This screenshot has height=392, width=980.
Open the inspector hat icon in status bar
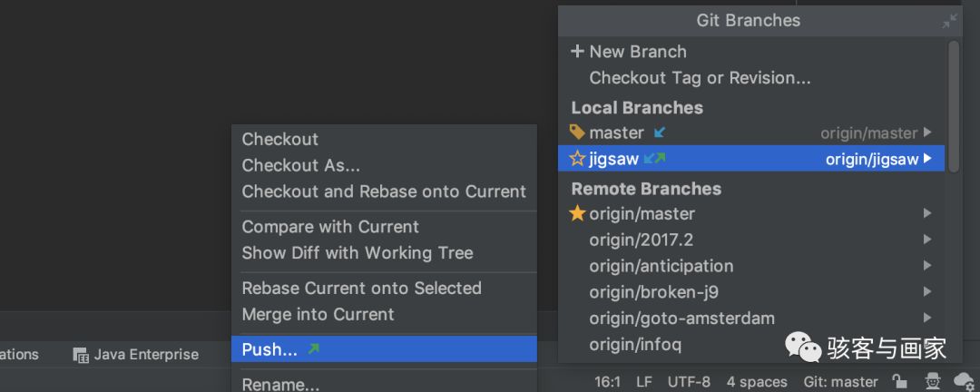click(931, 381)
